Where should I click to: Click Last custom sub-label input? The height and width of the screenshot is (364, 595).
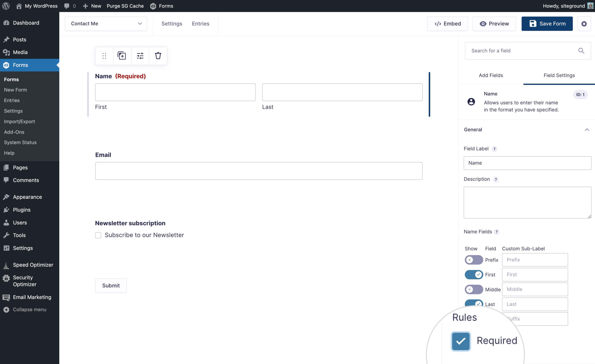point(535,304)
